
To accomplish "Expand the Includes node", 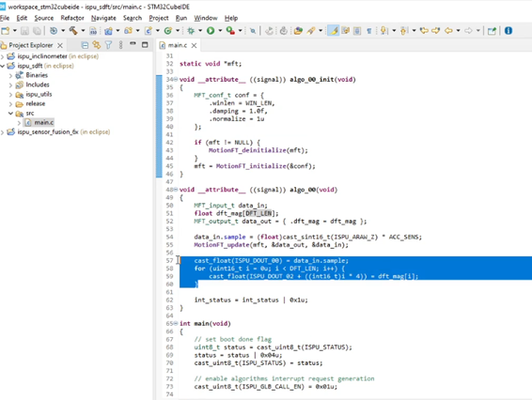I will pos(11,85).
